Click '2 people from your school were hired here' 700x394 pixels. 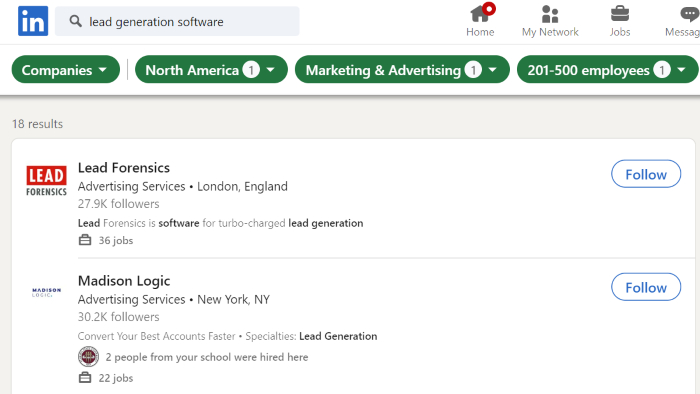pos(207,357)
